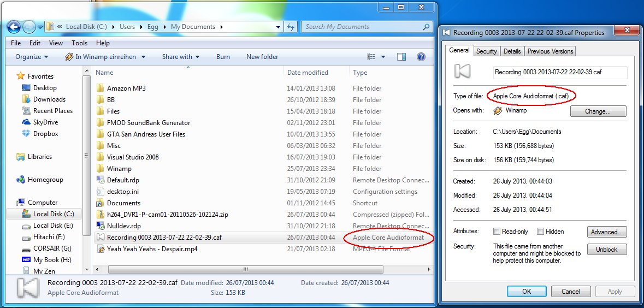644x308 pixels.
Task: Open recent locations dropdown beside forward arrow
Action: pos(40,27)
